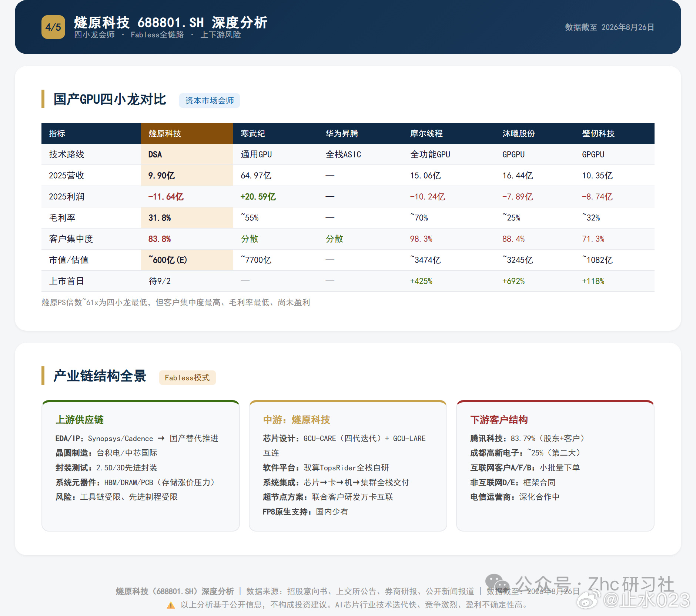The height and width of the screenshot is (616, 696).
Task: Click the 晶圆制造 supplier line
Action: coord(106,453)
